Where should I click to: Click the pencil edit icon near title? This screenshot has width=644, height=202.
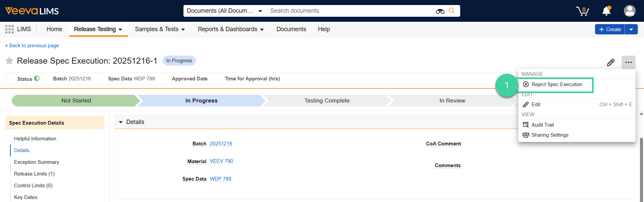pyautogui.click(x=611, y=62)
